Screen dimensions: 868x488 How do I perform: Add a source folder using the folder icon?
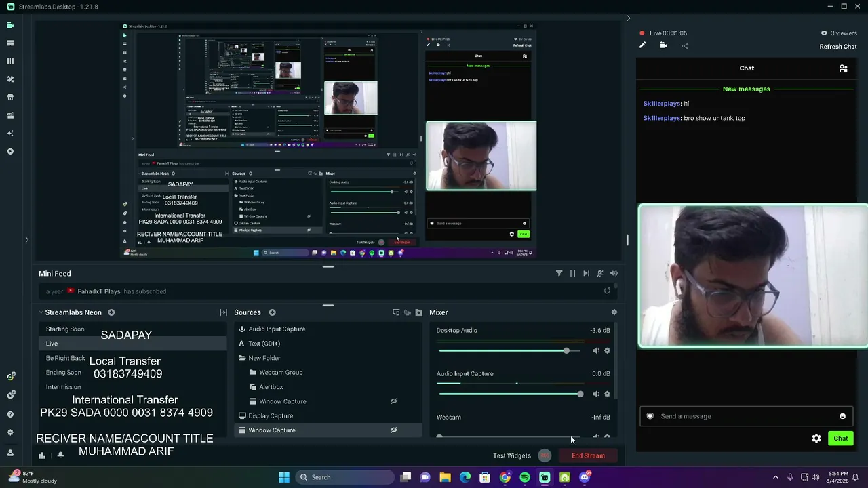418,312
